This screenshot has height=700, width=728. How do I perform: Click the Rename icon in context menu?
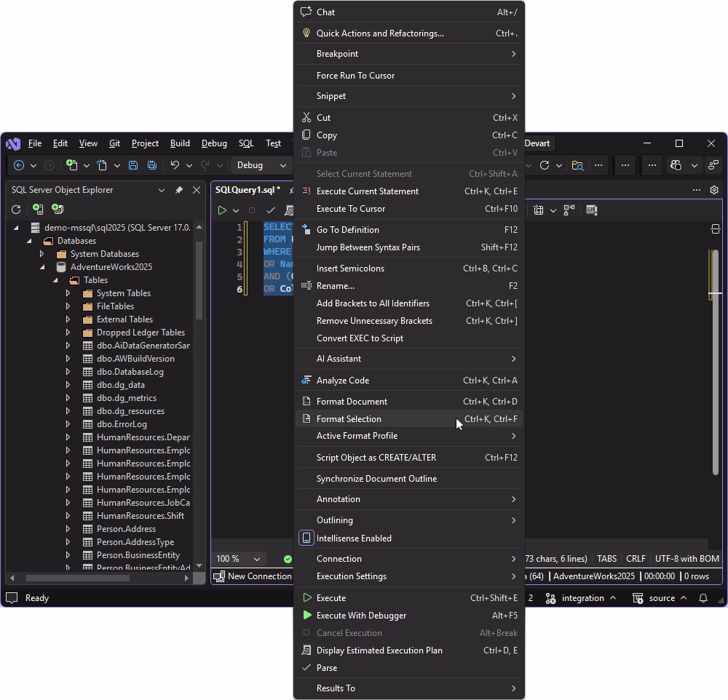pos(306,285)
